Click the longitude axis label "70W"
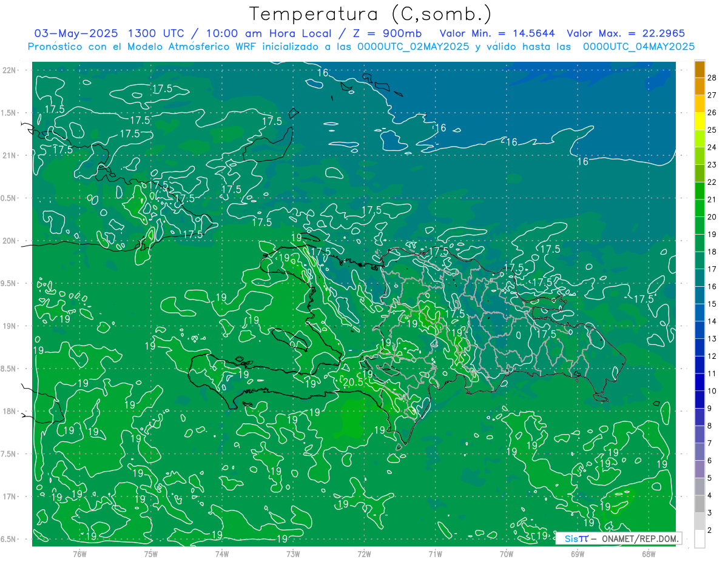728x562 pixels. coord(507,554)
